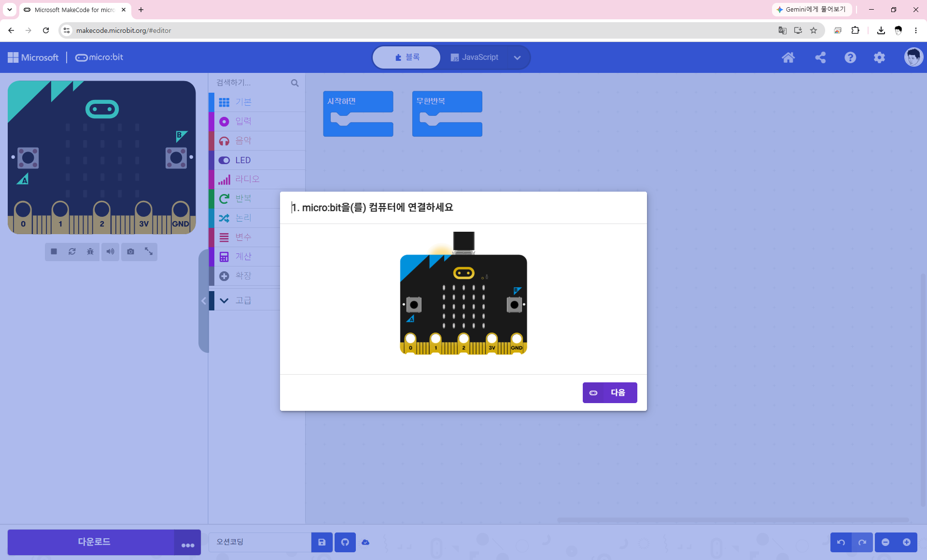Screen dimensions: 927x560
Task: Click the Gemini에게 물어보기 button
Action: tap(812, 10)
